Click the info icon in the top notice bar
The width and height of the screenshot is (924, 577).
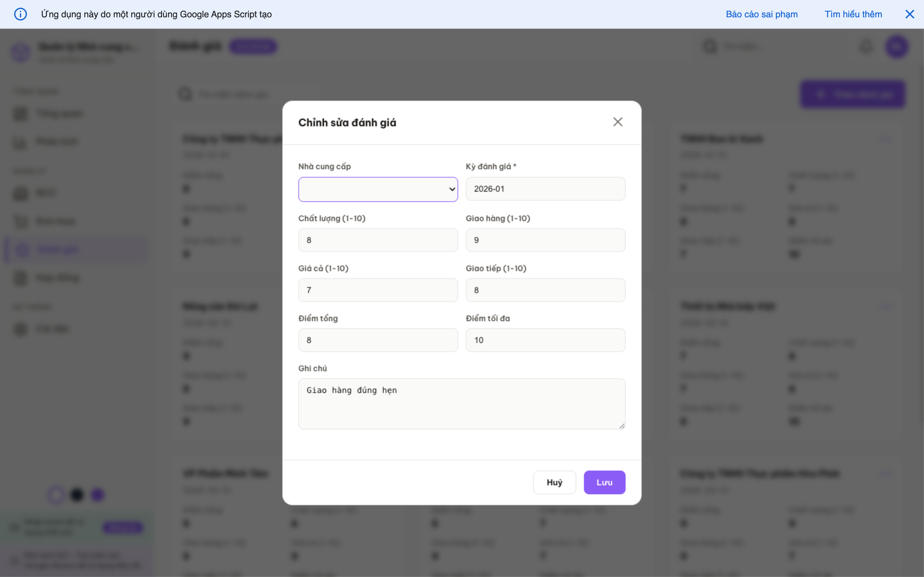[21, 14]
